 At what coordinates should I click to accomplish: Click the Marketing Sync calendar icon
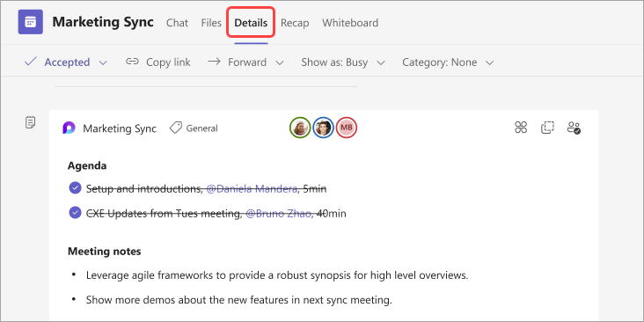click(x=31, y=22)
